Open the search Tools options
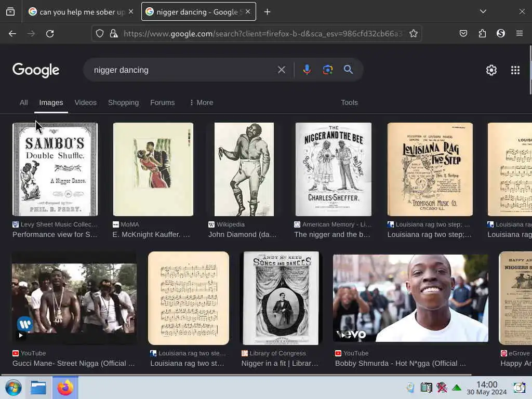 pyautogui.click(x=350, y=102)
